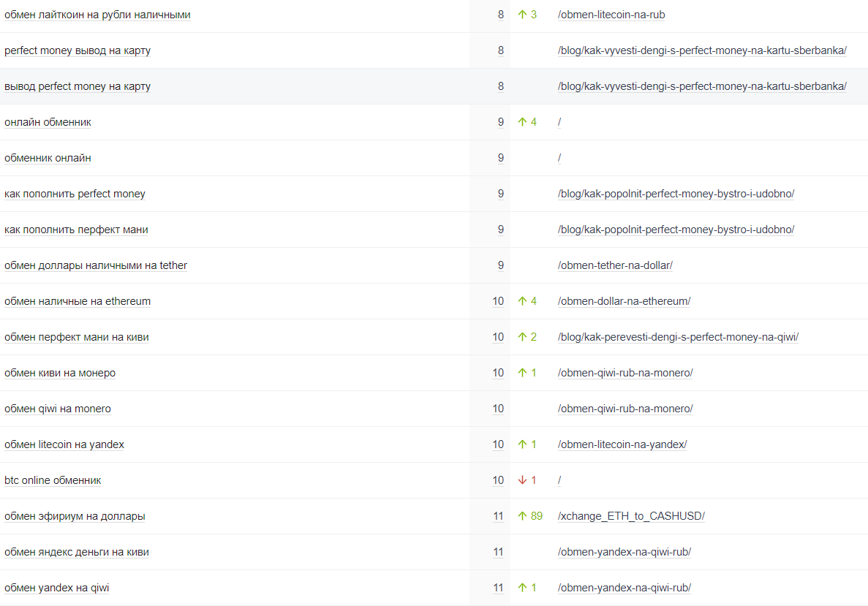Image resolution: width=868 pixels, height=606 pixels.
Task: Click up-arrow change for "обмен киви на монеро"
Action: 527,373
